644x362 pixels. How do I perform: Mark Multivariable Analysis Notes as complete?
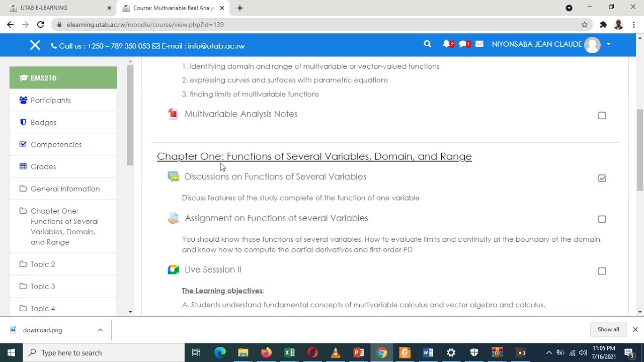coord(602,116)
